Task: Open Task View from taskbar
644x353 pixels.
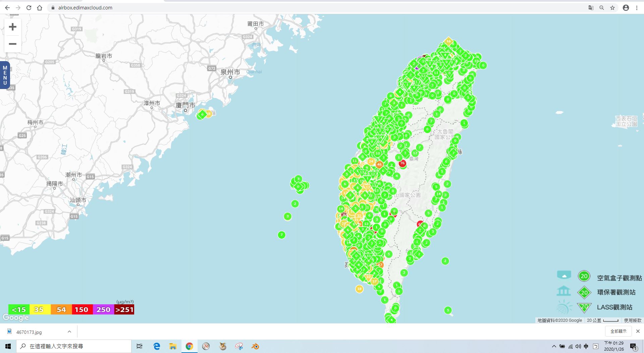Action: pos(140,346)
